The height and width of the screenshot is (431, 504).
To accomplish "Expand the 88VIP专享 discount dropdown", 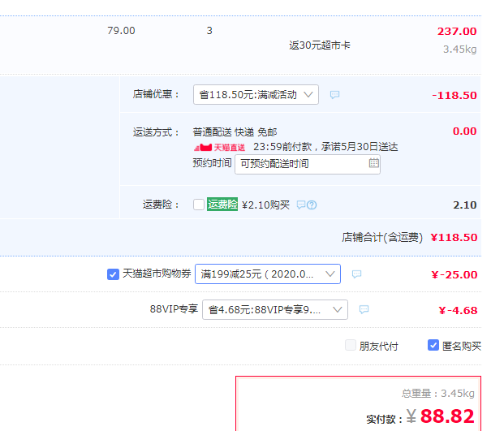I will (x=275, y=309).
